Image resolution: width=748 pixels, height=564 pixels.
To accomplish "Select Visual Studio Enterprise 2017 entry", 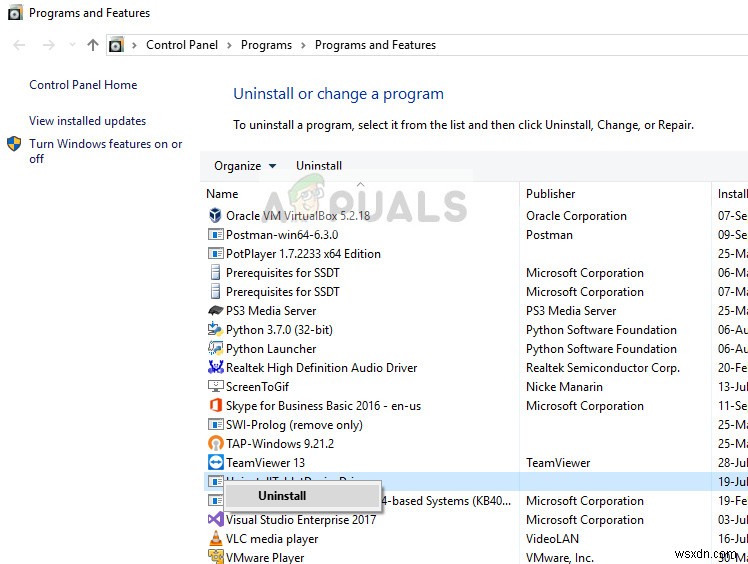I will [301, 520].
